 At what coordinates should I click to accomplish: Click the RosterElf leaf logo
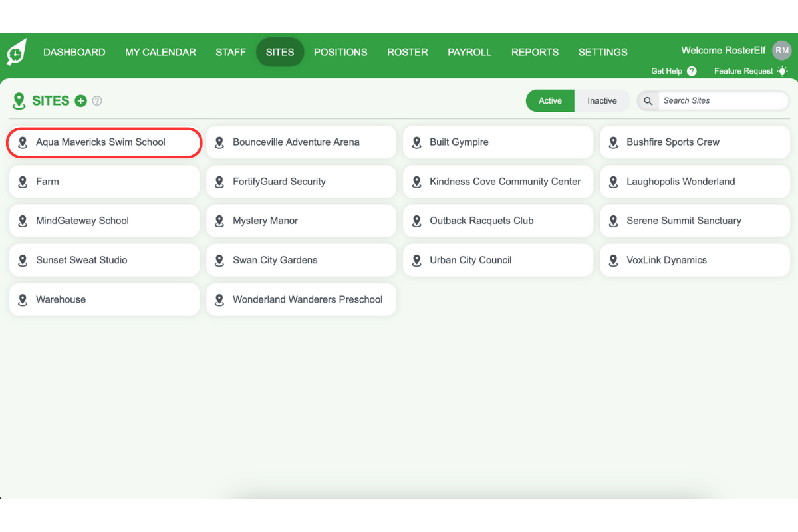(15, 51)
